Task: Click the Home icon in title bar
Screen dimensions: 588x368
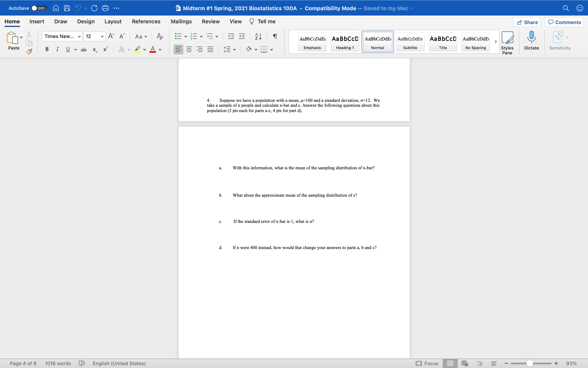Action: point(56,8)
